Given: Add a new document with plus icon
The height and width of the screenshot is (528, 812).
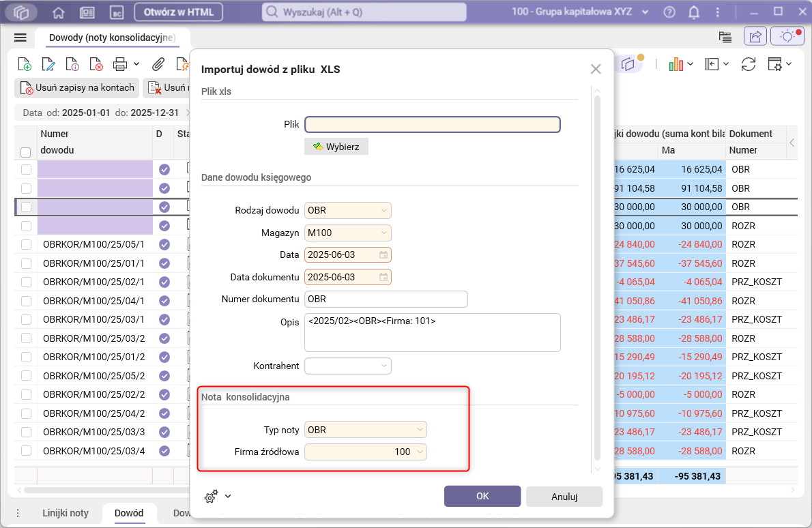Looking at the screenshot, I should (25, 64).
